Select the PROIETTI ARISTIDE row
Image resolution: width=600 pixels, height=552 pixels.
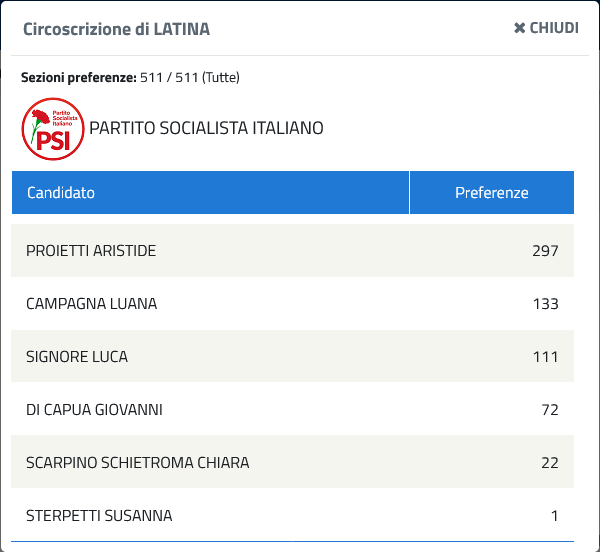292,251
